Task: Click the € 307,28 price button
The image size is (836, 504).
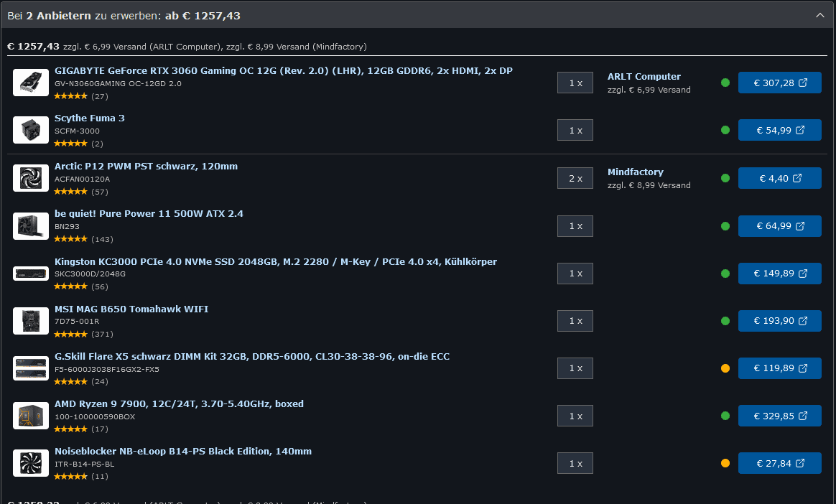Action: pos(779,83)
